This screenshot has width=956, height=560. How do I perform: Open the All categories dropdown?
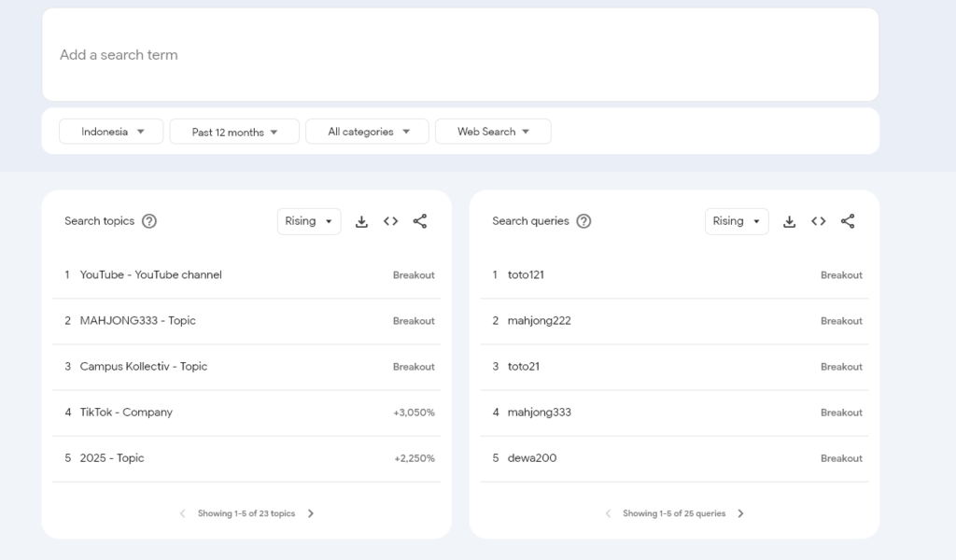tap(367, 132)
